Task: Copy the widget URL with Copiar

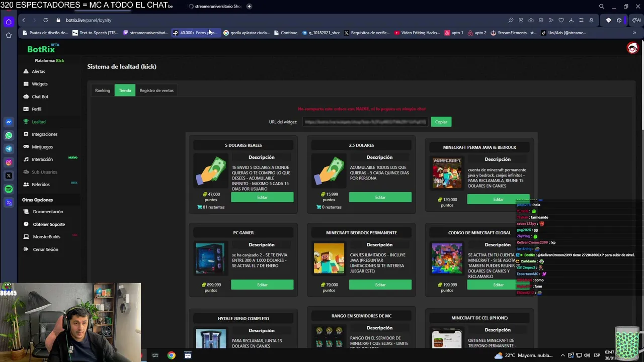Action: tap(441, 122)
